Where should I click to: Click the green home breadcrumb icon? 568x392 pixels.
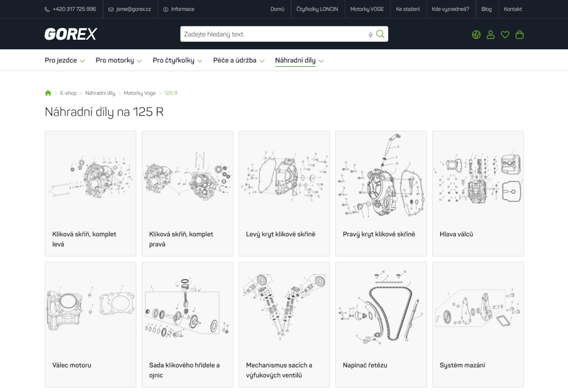pos(48,93)
